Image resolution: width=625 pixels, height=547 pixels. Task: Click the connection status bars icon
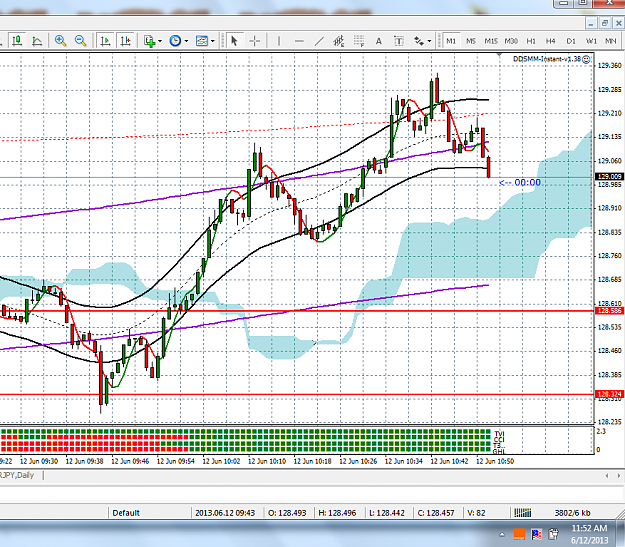coord(523,512)
